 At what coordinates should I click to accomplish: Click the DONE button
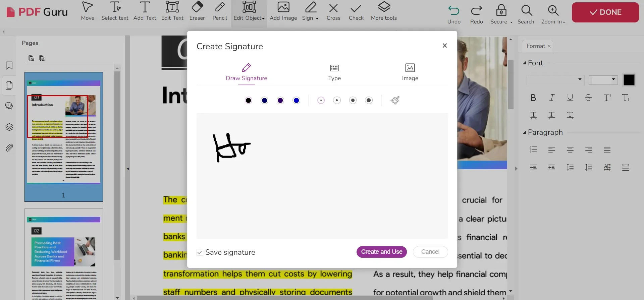[x=605, y=12]
